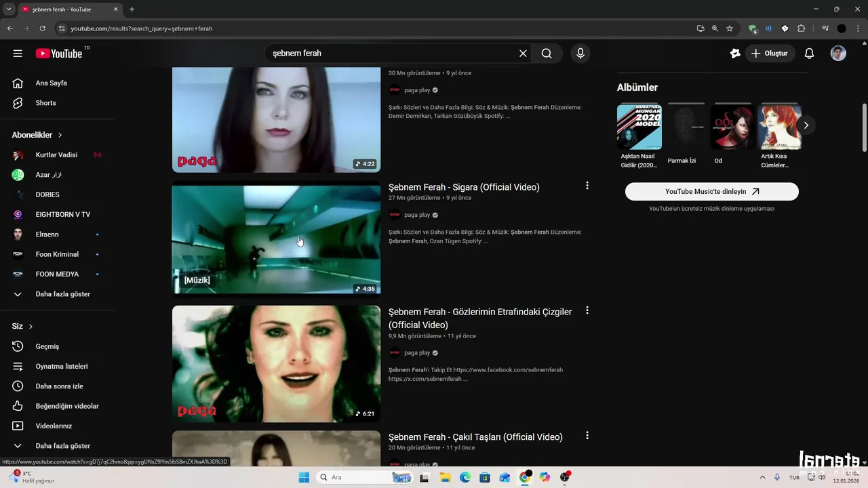Image resolution: width=868 pixels, height=488 pixels.
Task: Open the tab search dropdown arrow
Action: pyautogui.click(x=9, y=9)
